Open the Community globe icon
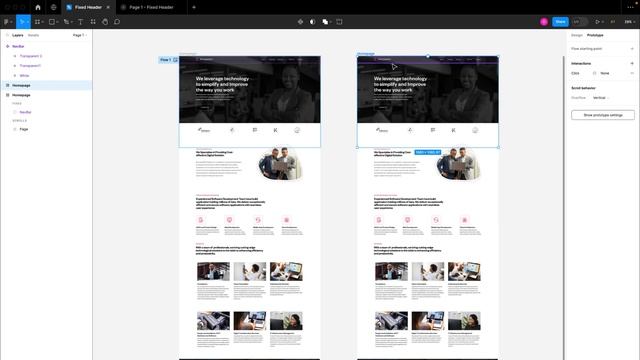This screenshot has width=640, height=360. (x=53, y=7)
